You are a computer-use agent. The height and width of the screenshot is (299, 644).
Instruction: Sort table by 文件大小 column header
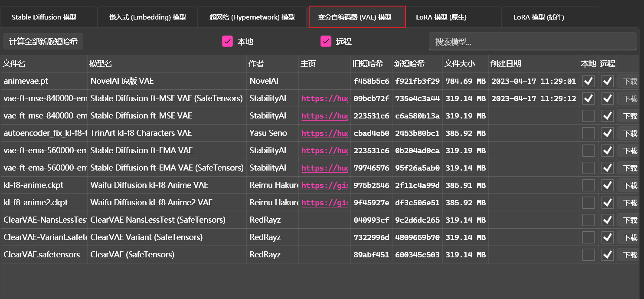460,64
